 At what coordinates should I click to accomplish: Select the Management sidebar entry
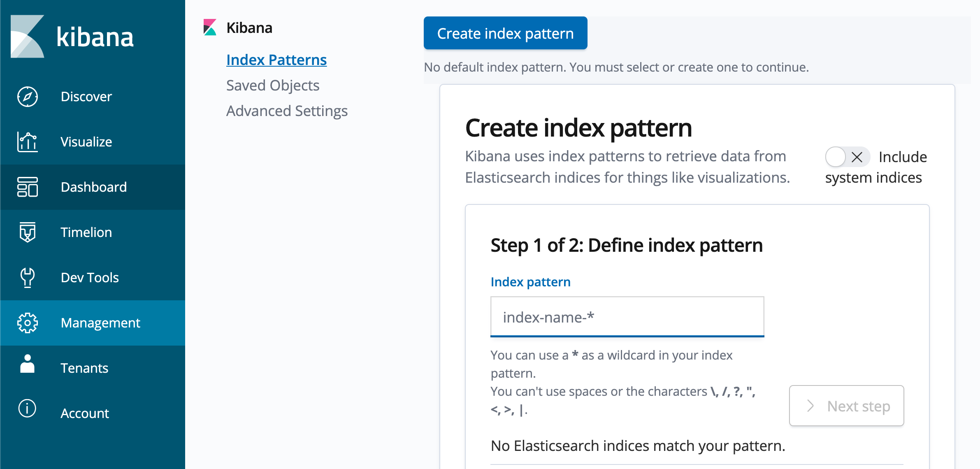pyautogui.click(x=100, y=323)
